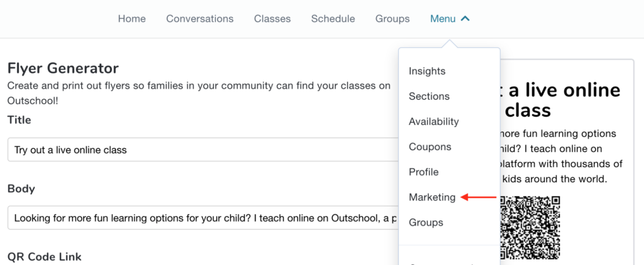Go to Profile via the dropdown
The width and height of the screenshot is (644, 265).
[424, 172]
